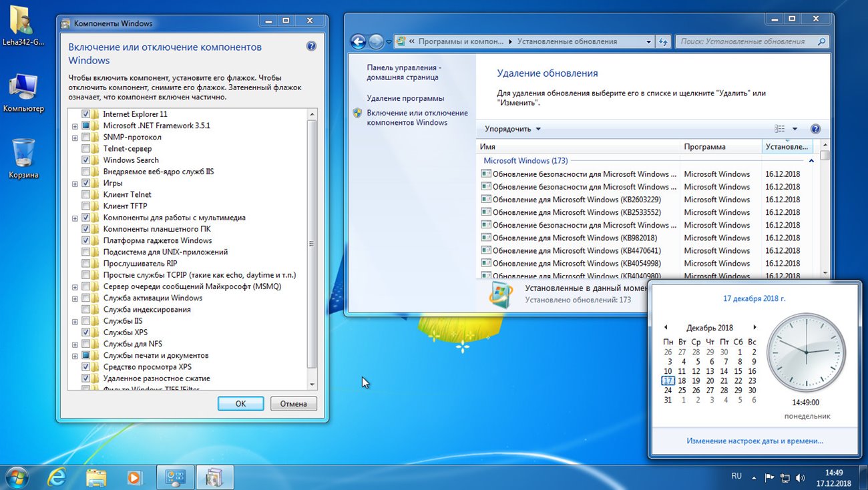This screenshot has height=490, width=868.
Task: Collapse the Microsoft Windows (173) group
Action: click(811, 161)
